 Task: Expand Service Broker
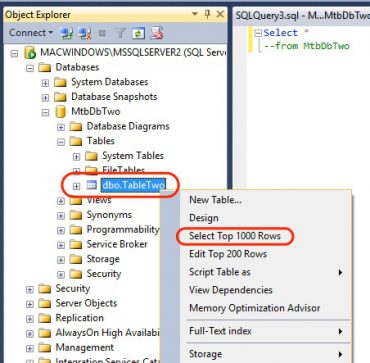pos(61,245)
